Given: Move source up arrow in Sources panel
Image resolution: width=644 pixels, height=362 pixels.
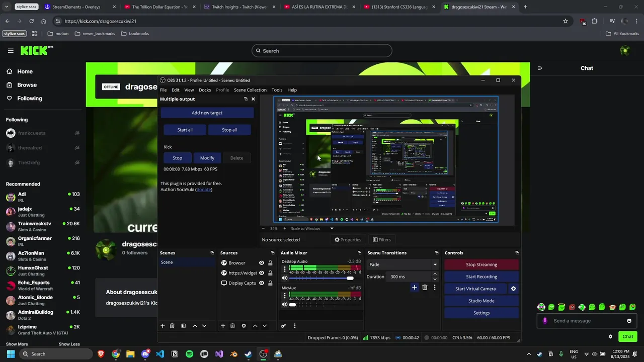Looking at the screenshot, I should (255, 326).
